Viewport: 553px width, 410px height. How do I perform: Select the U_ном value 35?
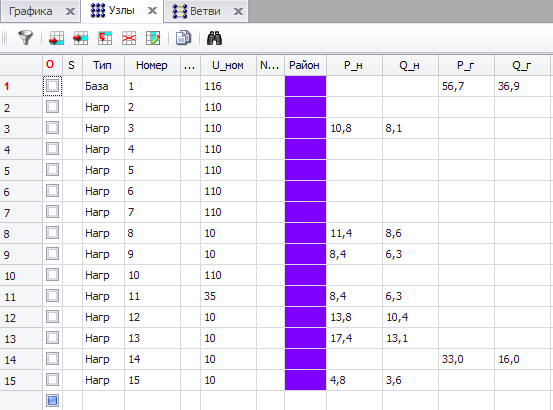click(x=228, y=296)
